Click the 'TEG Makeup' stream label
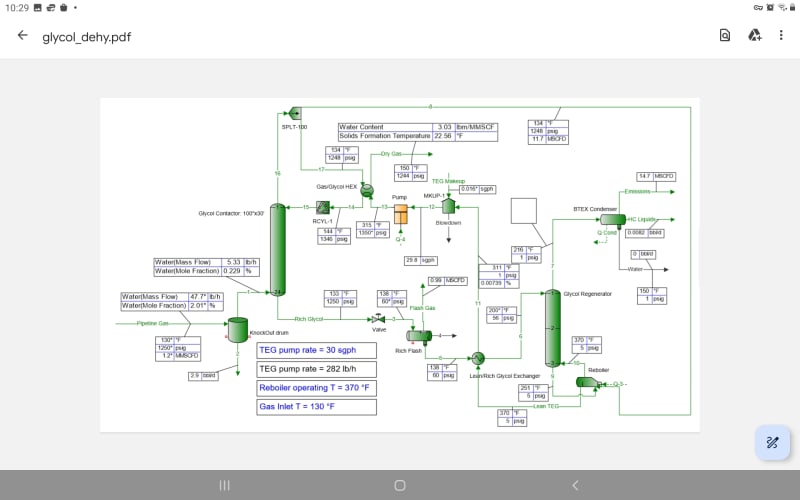The image size is (800, 500). 448,181
